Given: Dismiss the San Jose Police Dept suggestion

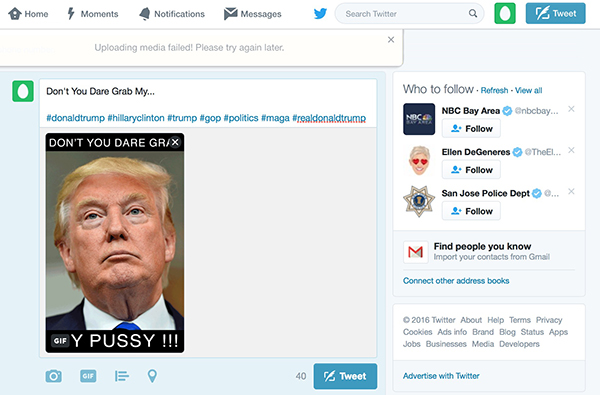Looking at the screenshot, I should click(x=571, y=191).
